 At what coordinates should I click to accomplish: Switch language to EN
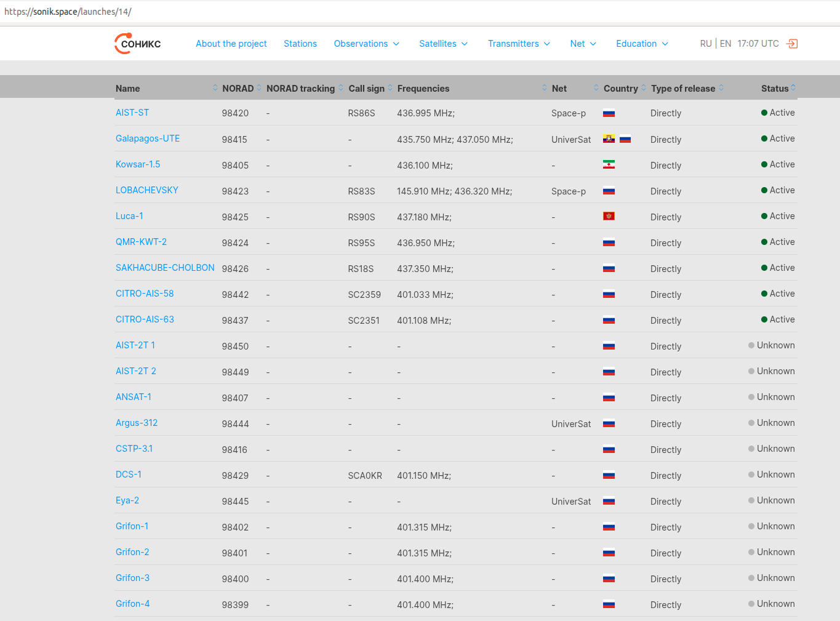[x=726, y=44]
